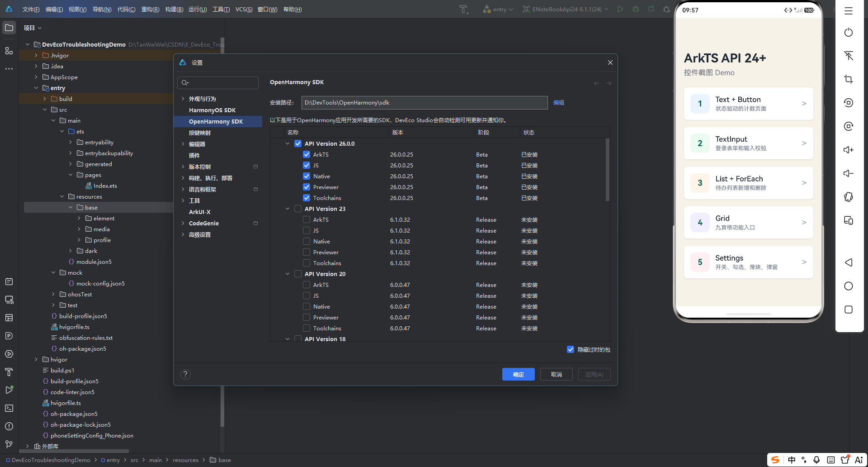Open the entry run configuration dropdown
Image resolution: width=868 pixels, height=467 pixels.
point(498,9)
